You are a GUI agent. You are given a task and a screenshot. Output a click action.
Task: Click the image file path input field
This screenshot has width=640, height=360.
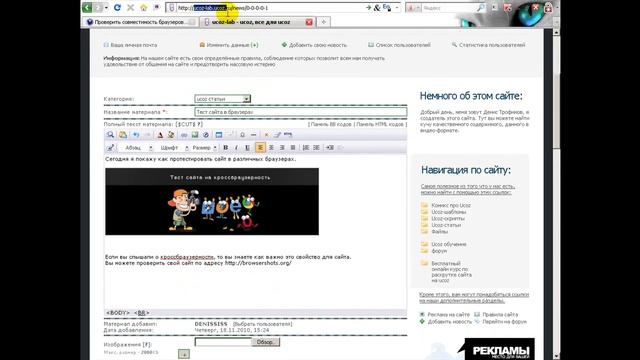click(x=223, y=342)
